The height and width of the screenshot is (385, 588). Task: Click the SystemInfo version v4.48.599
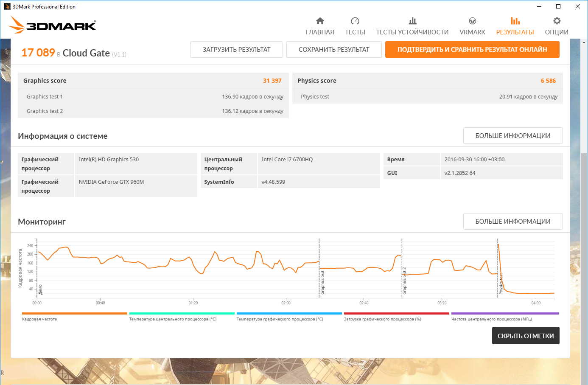(x=273, y=182)
